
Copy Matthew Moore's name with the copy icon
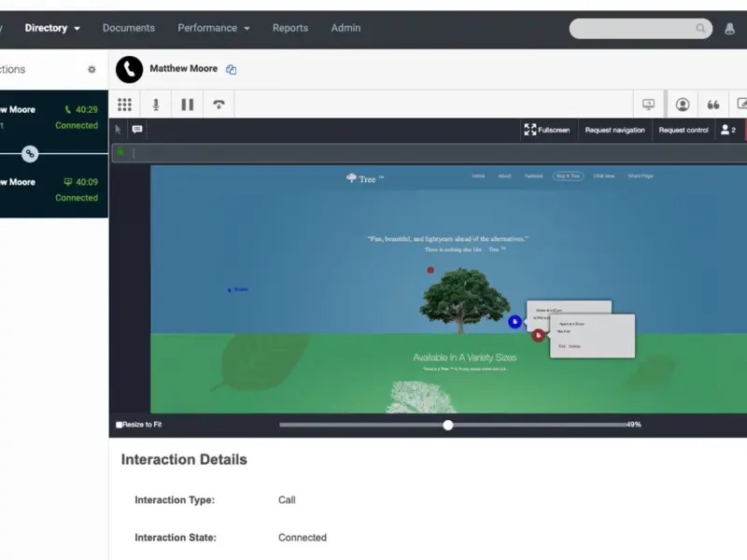tap(231, 69)
